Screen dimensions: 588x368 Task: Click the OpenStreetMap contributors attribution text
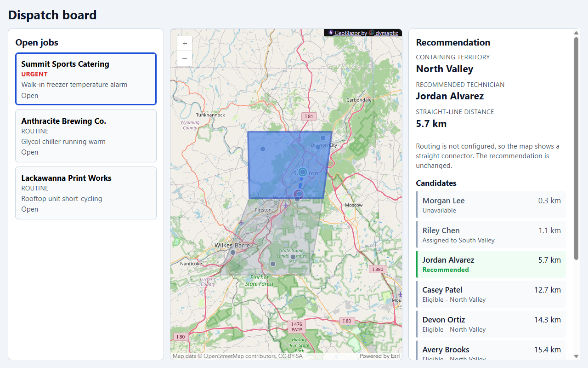(x=237, y=356)
